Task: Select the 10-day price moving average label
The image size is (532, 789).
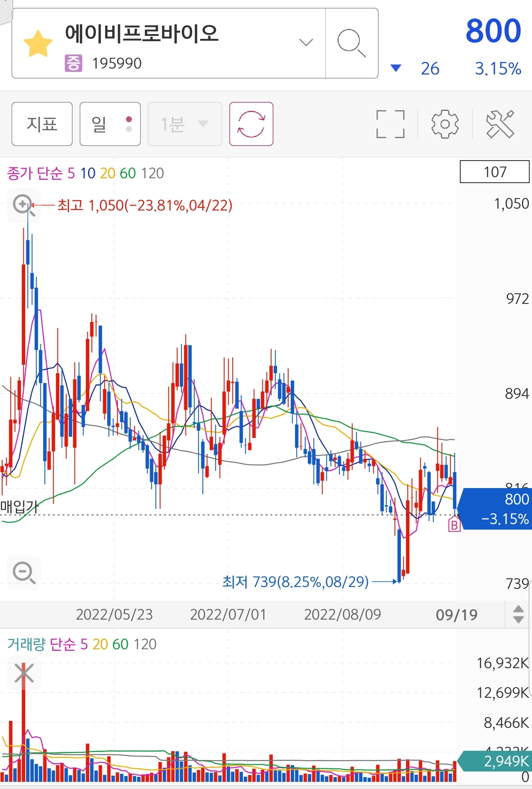Action: 88,173
